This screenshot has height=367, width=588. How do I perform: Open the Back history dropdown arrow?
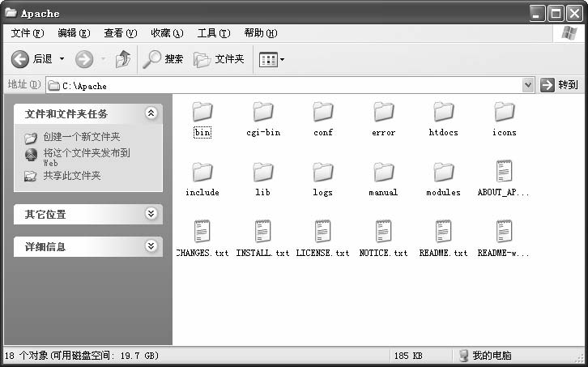click(62, 59)
